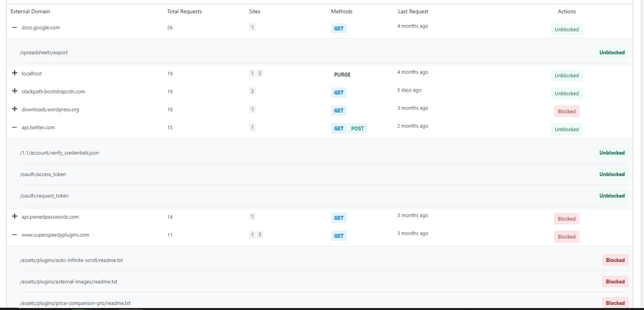Toggle Blocked status for api.pwnedpasswords.com
This screenshot has height=310, width=644.
tap(566, 219)
